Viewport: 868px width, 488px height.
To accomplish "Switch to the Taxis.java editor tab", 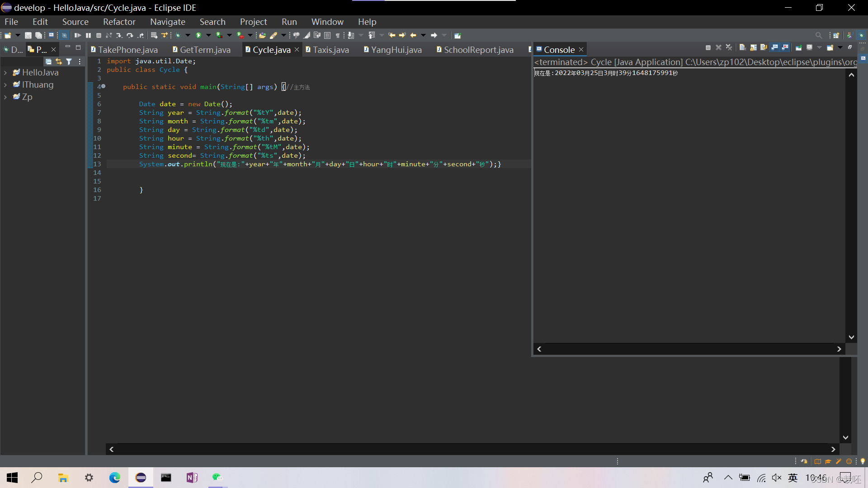I will pyautogui.click(x=330, y=50).
